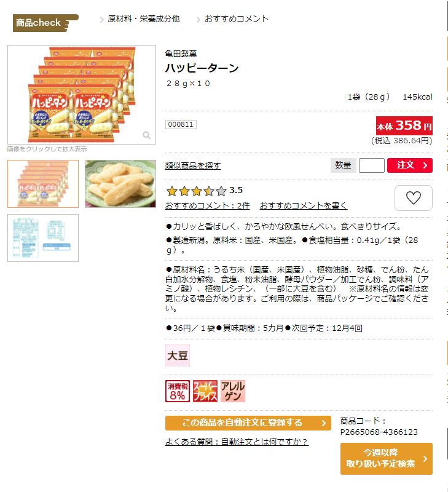Click この商品を自動注文に登録する button
448x492 pixels.
[x=248, y=423]
